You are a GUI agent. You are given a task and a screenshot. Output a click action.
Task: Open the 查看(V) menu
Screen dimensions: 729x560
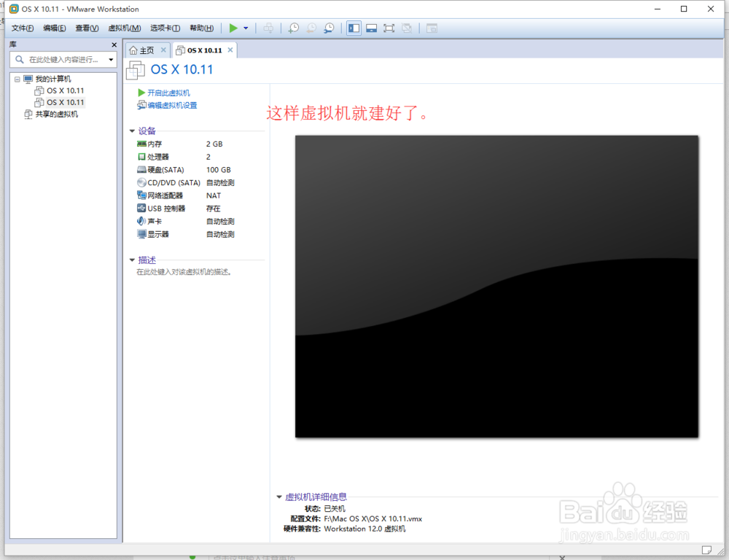(x=87, y=28)
